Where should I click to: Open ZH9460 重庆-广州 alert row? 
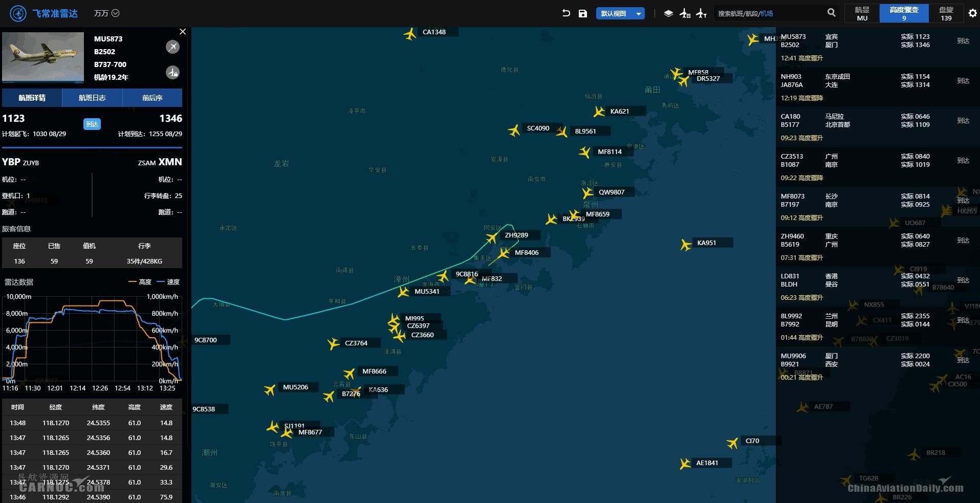pyautogui.click(x=878, y=247)
